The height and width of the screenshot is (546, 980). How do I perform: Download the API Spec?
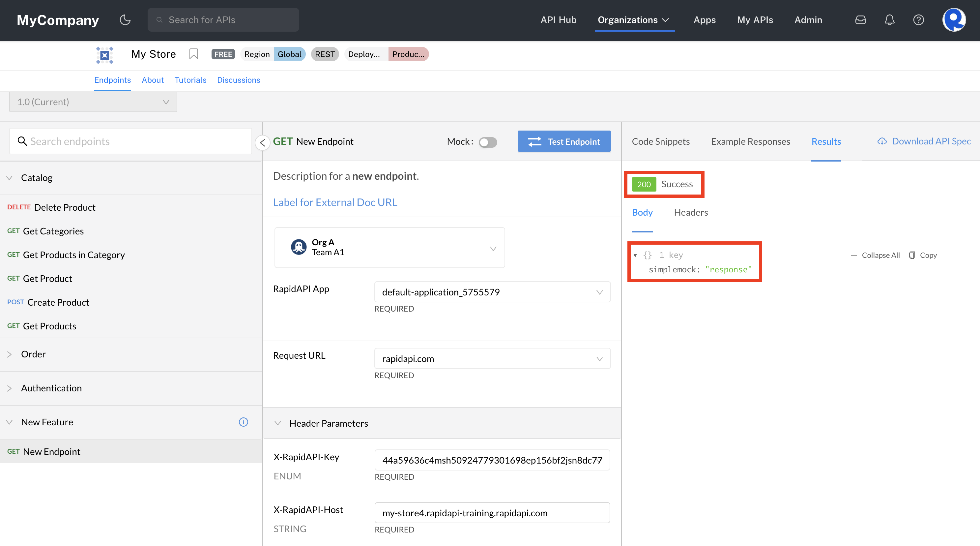point(924,141)
